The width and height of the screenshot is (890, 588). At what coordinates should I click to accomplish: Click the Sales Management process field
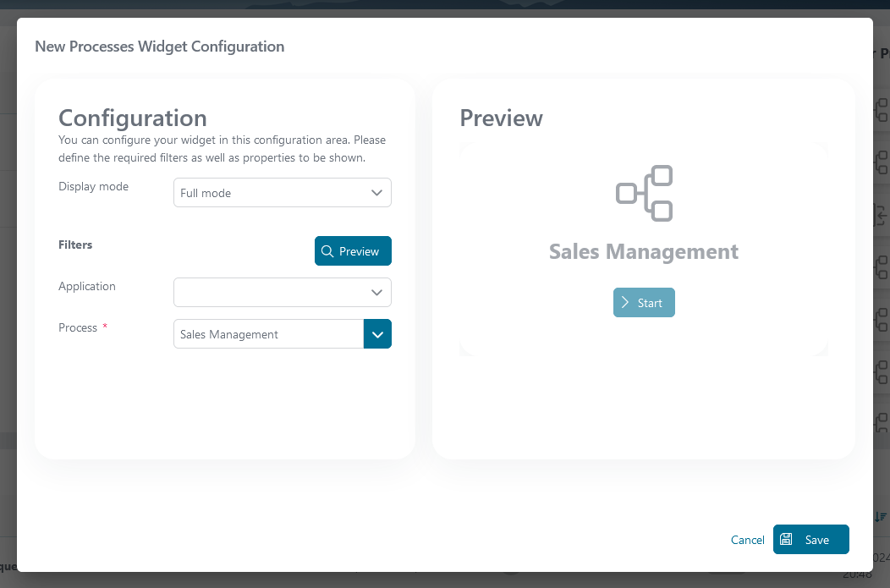(x=268, y=333)
